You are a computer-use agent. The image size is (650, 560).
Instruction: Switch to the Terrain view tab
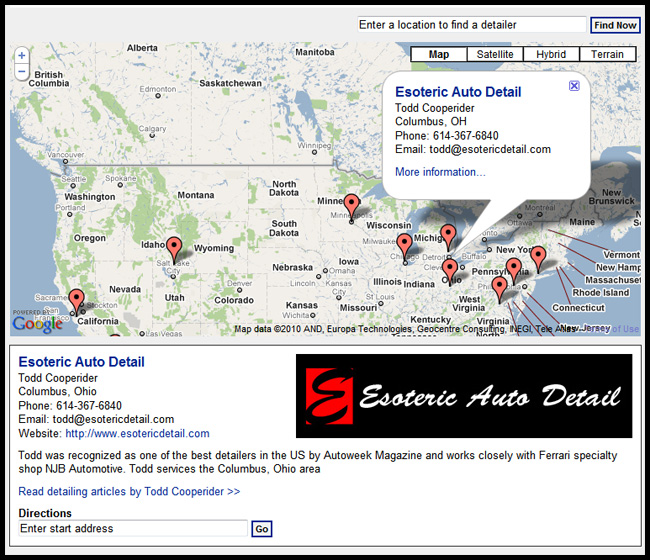(607, 54)
